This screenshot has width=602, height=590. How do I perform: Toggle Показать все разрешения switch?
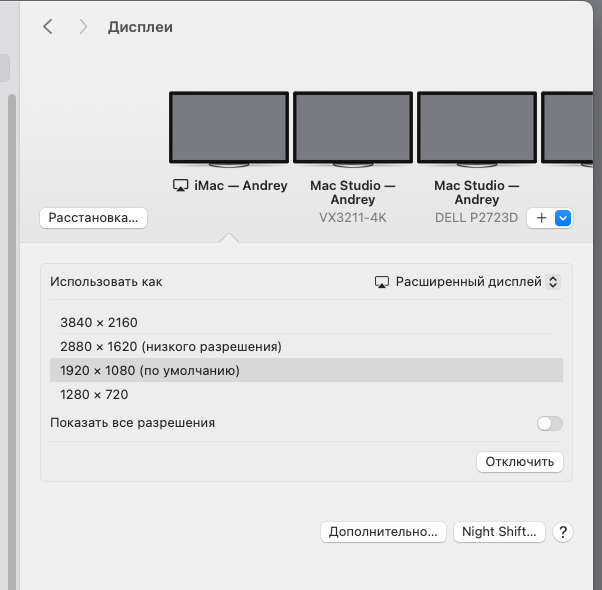pyautogui.click(x=550, y=423)
